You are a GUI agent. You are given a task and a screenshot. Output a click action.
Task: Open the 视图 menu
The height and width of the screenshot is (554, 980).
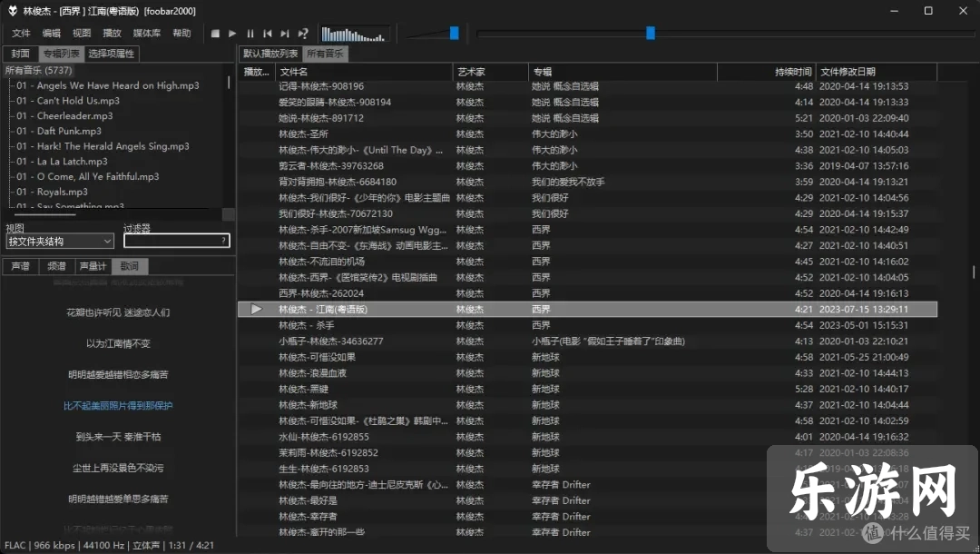[82, 33]
